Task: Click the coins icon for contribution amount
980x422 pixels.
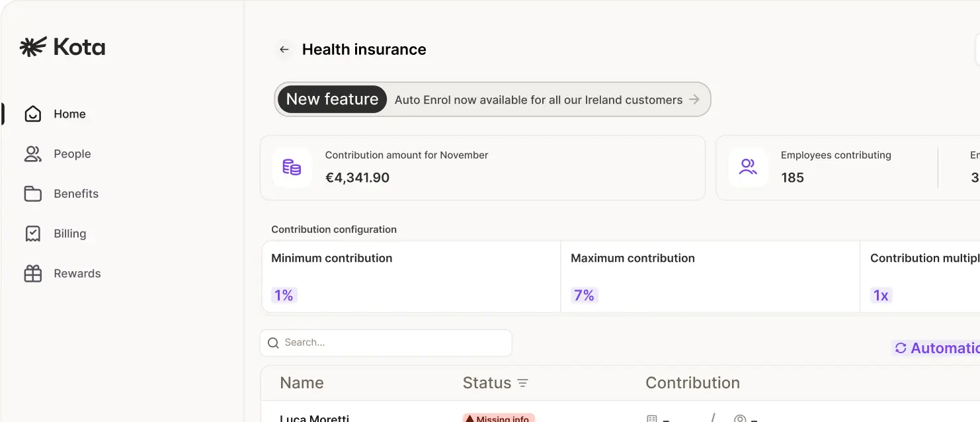Action: point(292,167)
